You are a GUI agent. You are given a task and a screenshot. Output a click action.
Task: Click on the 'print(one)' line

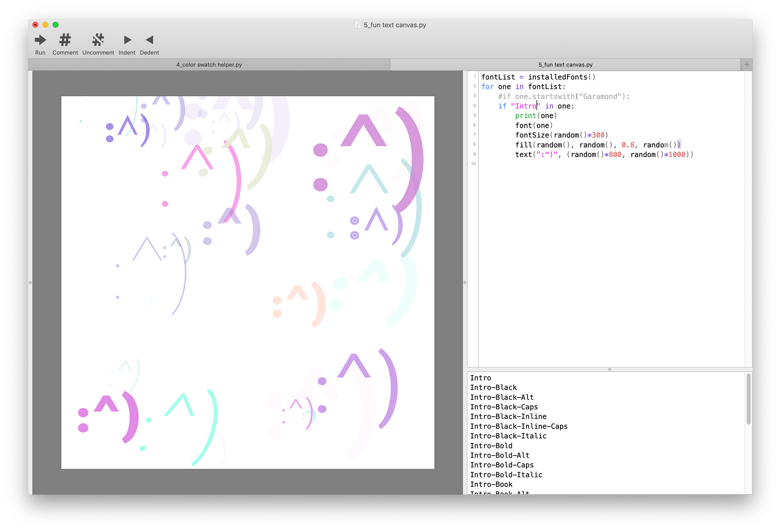[x=536, y=116]
